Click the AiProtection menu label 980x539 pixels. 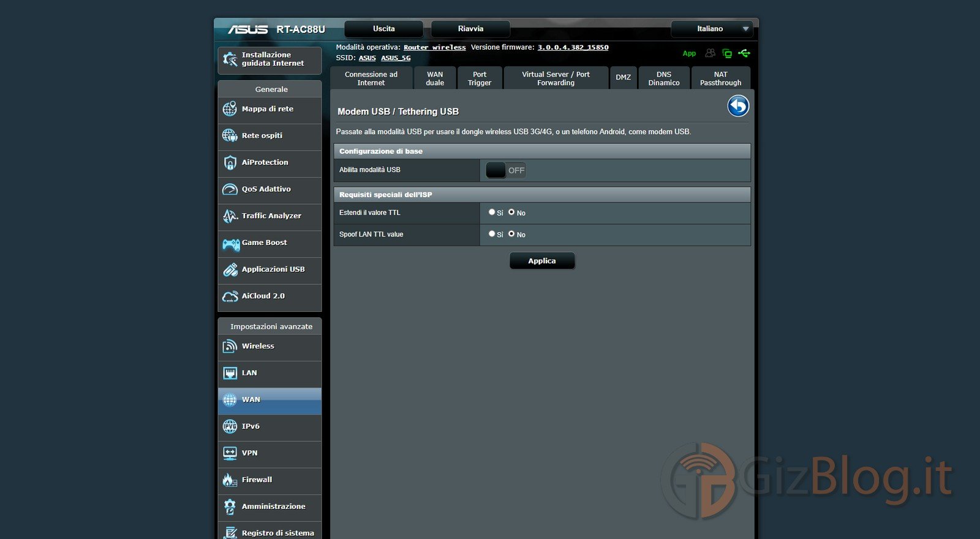[265, 162]
